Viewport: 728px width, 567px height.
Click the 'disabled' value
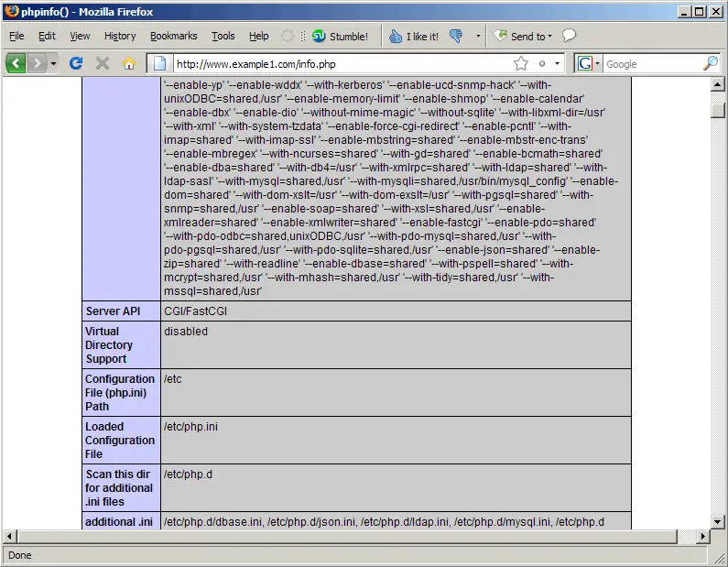coord(186,332)
